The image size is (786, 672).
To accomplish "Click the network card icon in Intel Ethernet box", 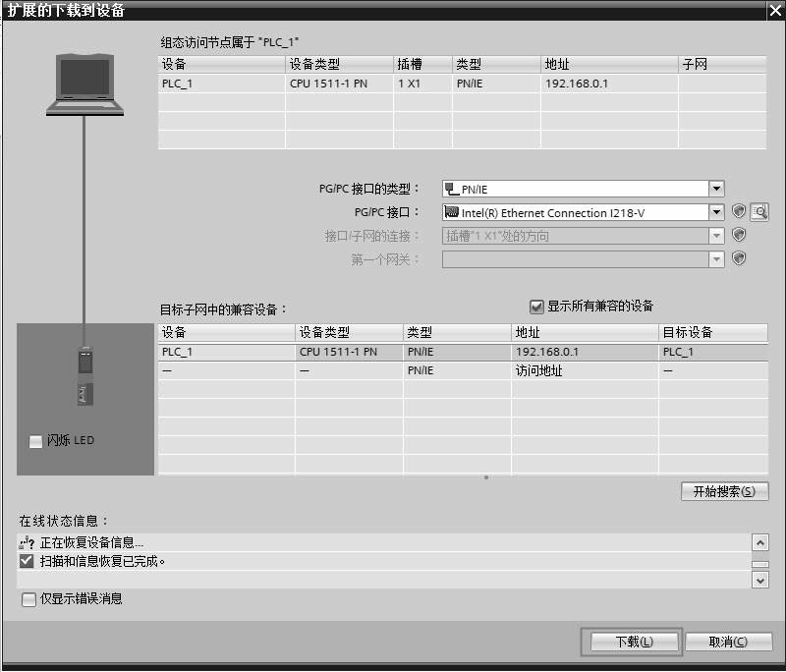I will pyautogui.click(x=452, y=212).
